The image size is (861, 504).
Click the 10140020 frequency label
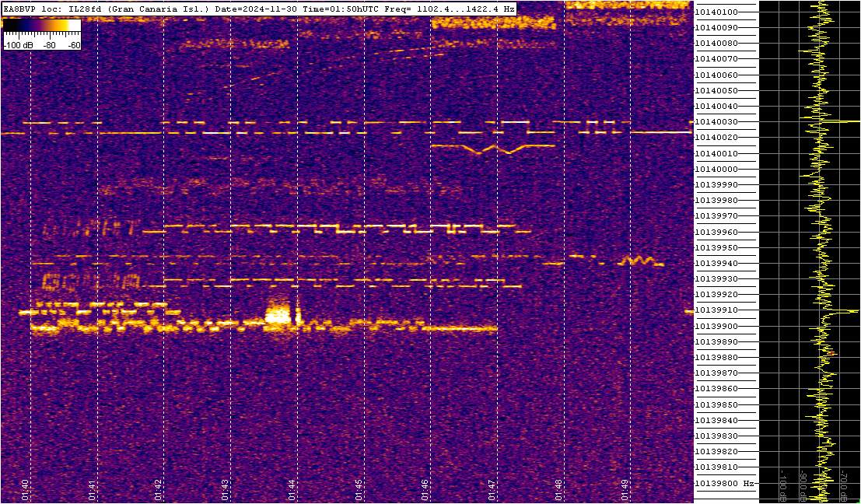click(x=716, y=138)
